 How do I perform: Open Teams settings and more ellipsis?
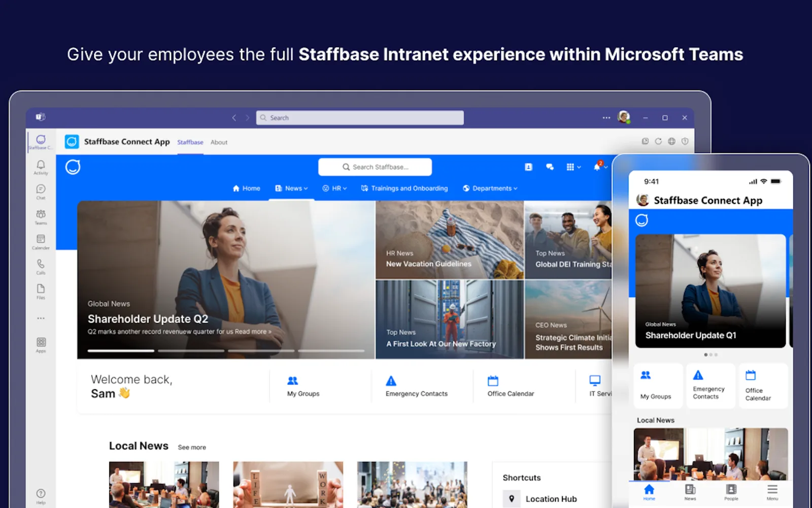(606, 117)
